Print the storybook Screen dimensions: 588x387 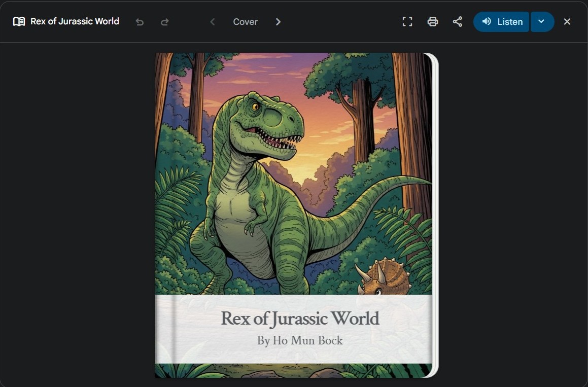[x=433, y=22]
